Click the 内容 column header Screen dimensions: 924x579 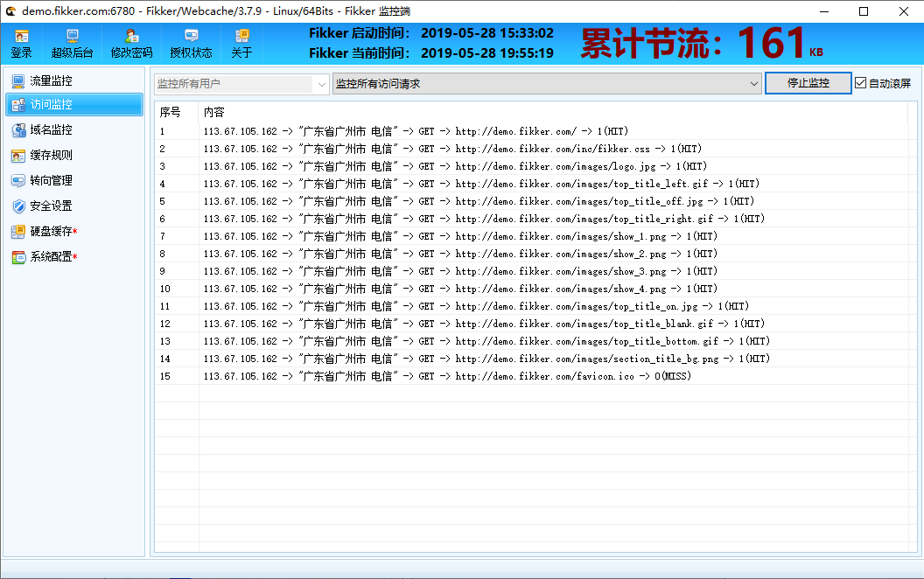pos(213,112)
